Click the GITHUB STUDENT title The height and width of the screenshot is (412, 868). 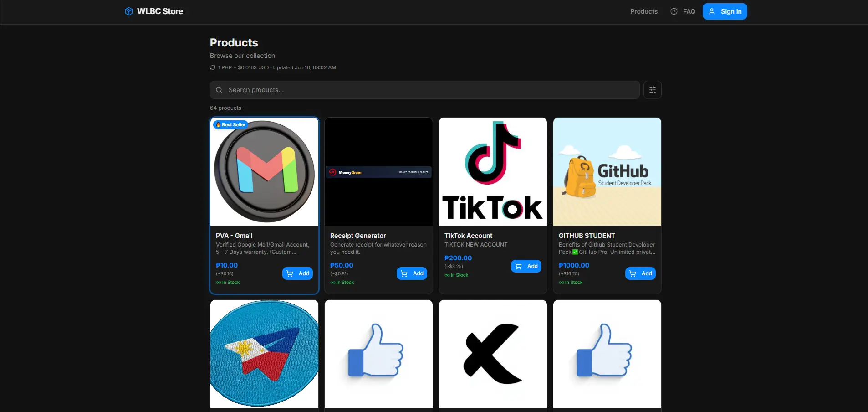coord(587,236)
